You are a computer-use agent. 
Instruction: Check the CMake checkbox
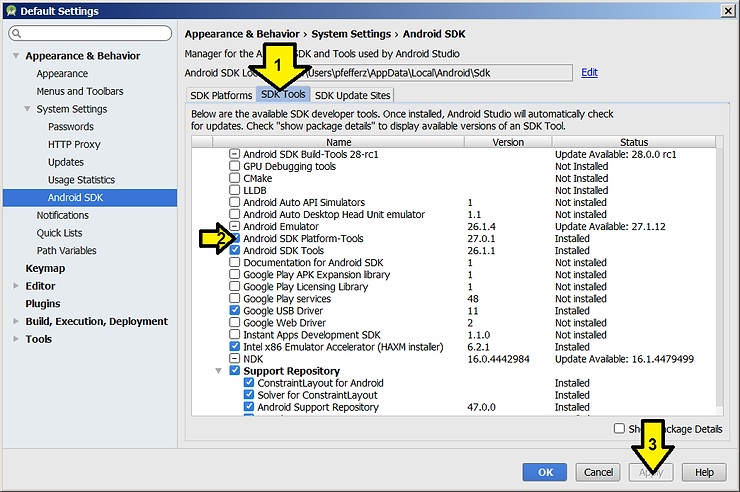(235, 178)
